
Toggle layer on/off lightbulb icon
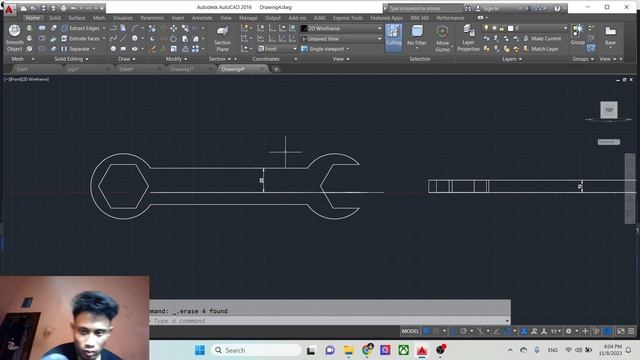point(486,28)
